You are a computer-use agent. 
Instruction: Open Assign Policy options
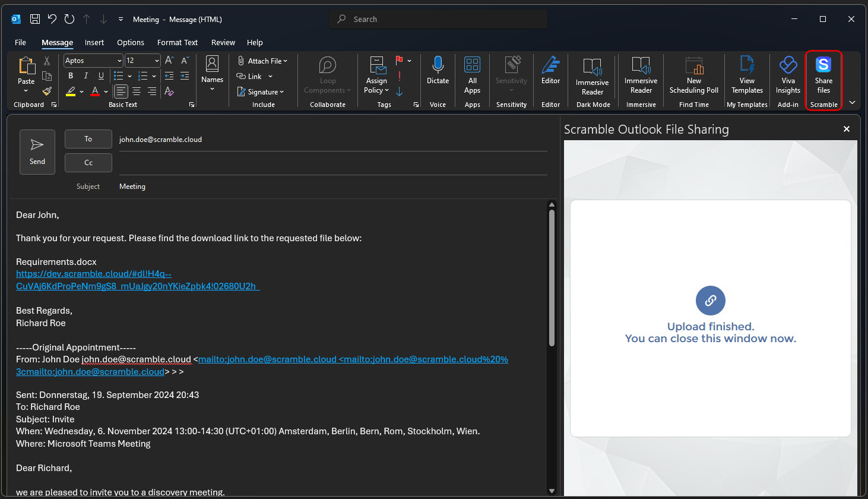click(376, 75)
